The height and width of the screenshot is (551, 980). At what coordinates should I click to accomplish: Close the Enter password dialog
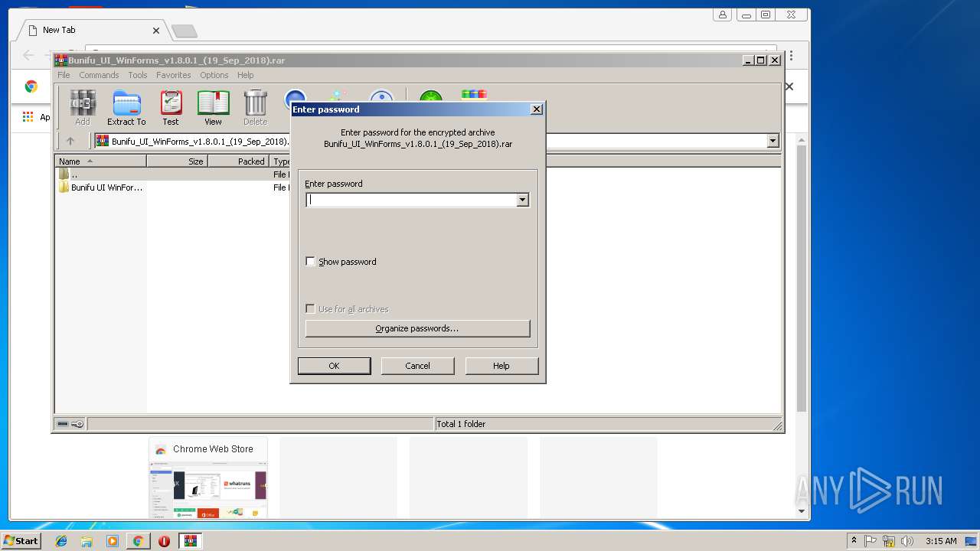pyautogui.click(x=537, y=109)
